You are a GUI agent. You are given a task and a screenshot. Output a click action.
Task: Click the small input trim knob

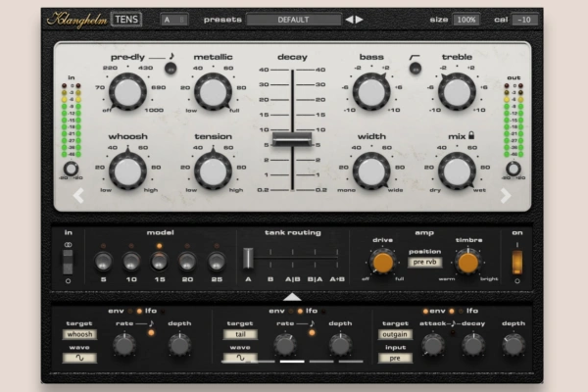click(x=71, y=169)
